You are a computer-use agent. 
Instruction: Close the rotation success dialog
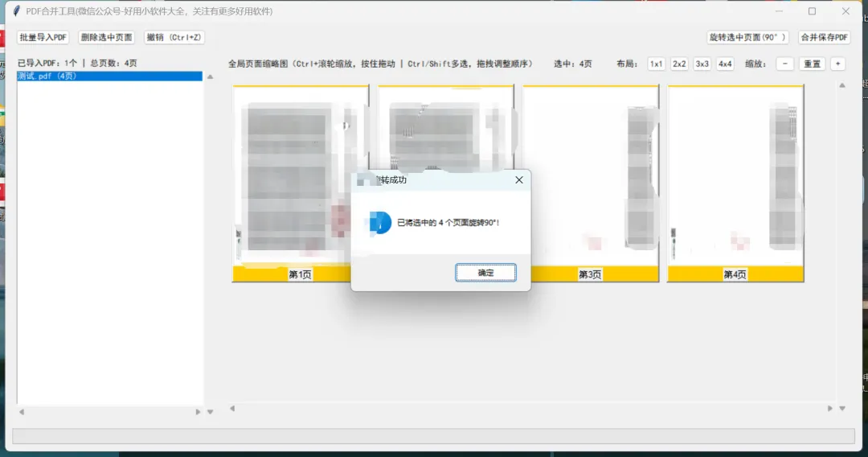coord(518,180)
